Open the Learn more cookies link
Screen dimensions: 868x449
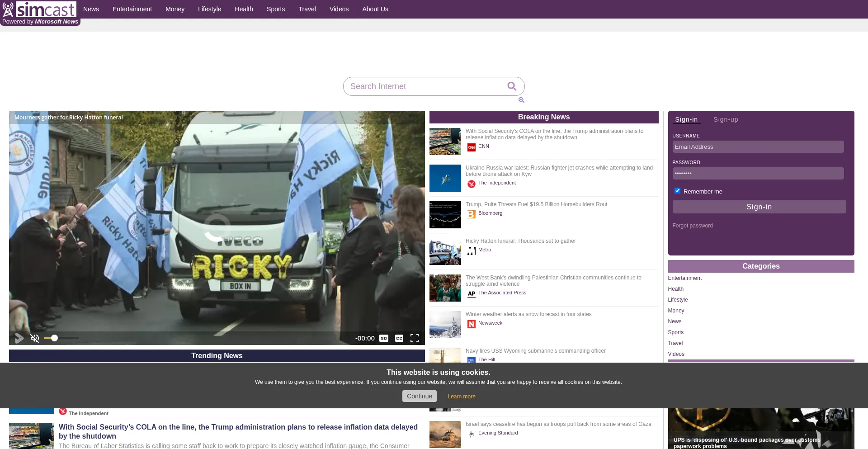coord(461,397)
